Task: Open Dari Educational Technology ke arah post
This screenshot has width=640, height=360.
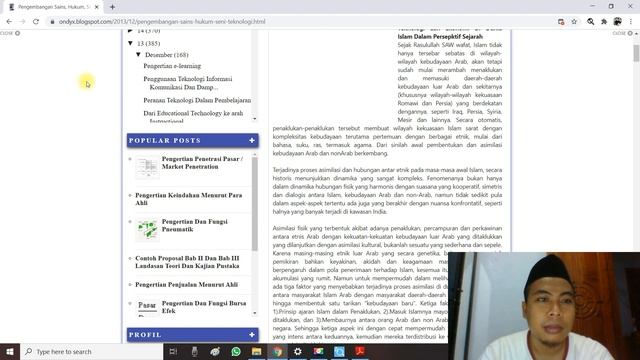Action: click(193, 116)
